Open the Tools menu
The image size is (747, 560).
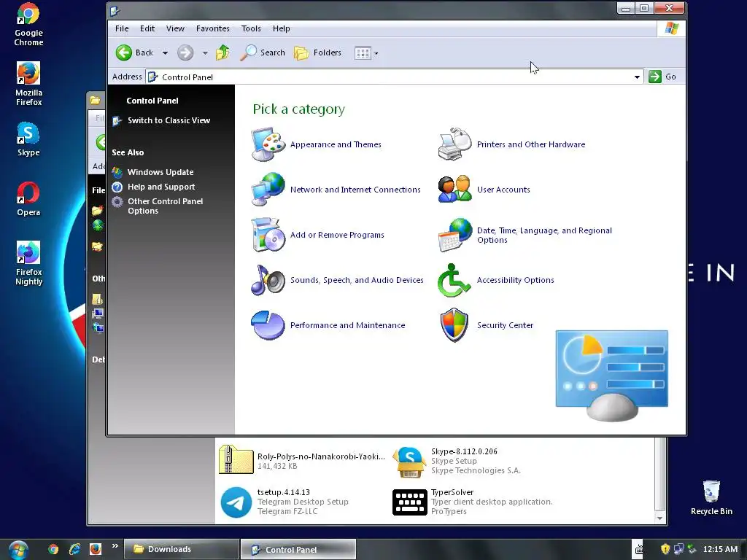pos(251,28)
